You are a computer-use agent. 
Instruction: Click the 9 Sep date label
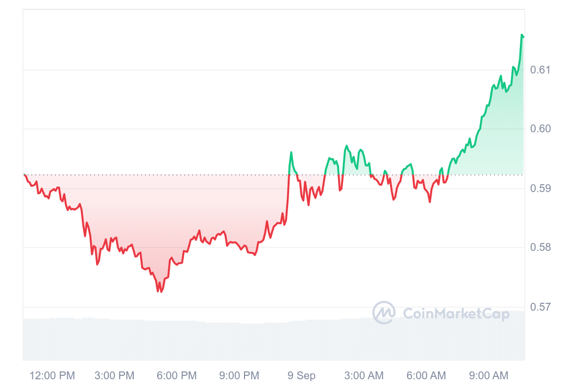[x=301, y=376]
